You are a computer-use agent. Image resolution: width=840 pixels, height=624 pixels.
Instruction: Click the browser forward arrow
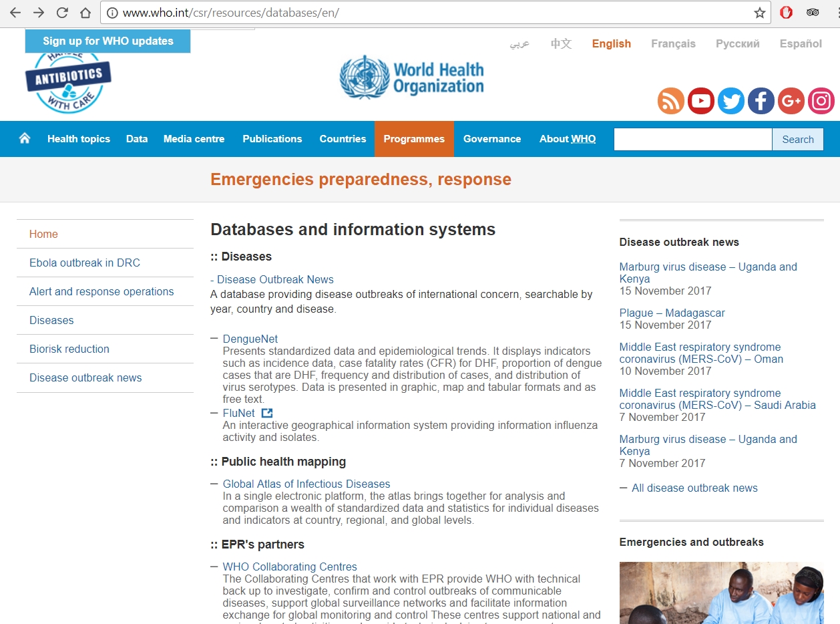[38, 13]
